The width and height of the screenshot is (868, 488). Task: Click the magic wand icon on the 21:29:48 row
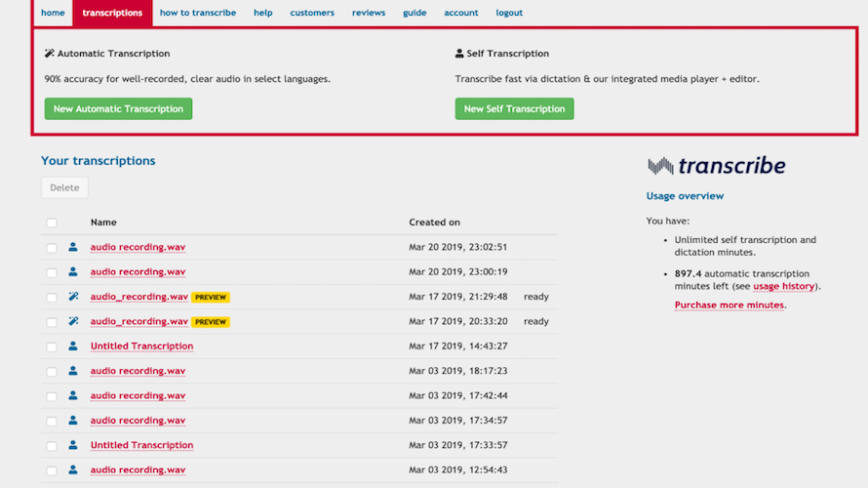(73, 297)
